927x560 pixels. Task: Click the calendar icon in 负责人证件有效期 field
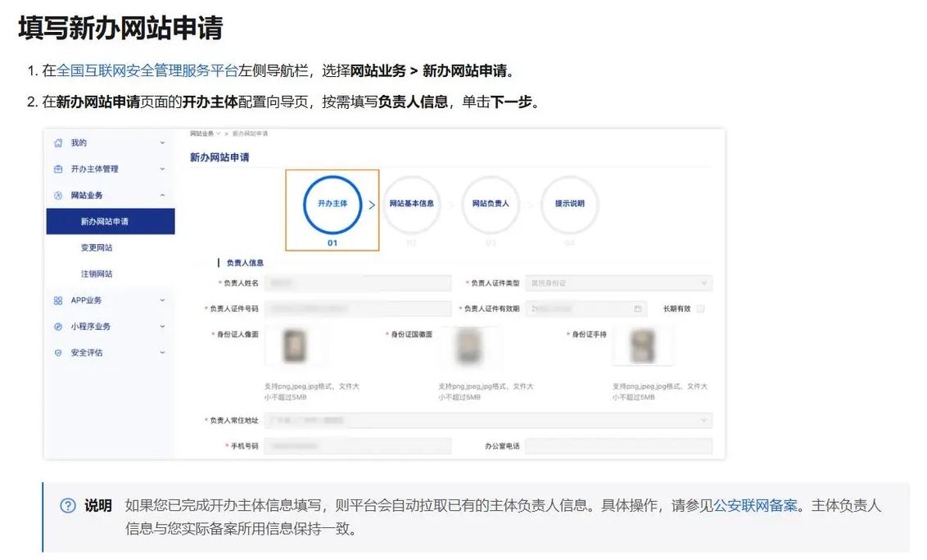coord(637,309)
